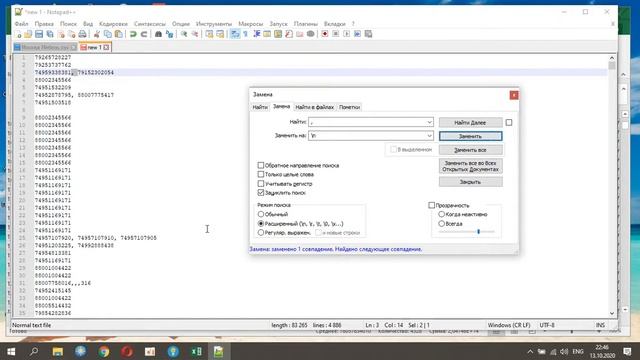640x360 pixels.
Task: Open the Кодировки menu
Action: 113,24
